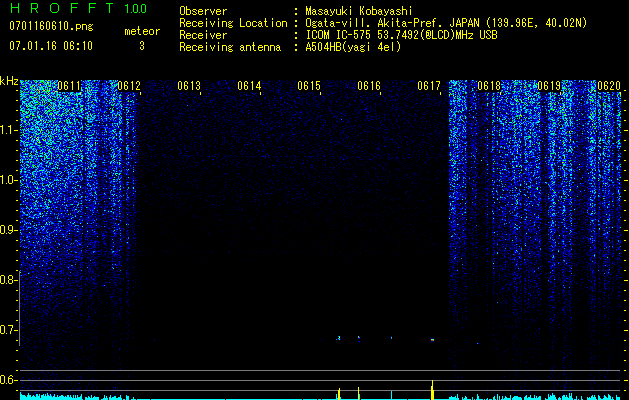Click the ICOM IC-575 receiver text

401,35
